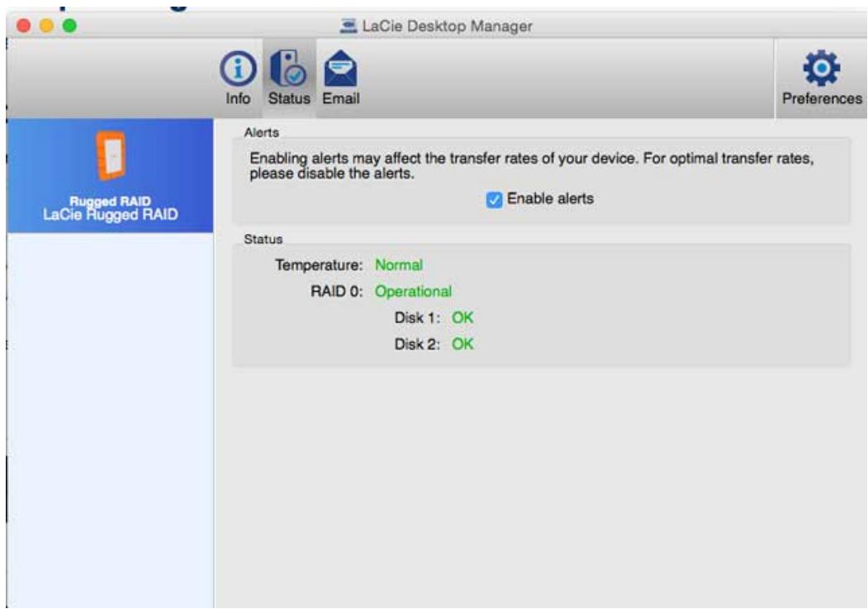Click the green "Normal" temperature value

399,265
